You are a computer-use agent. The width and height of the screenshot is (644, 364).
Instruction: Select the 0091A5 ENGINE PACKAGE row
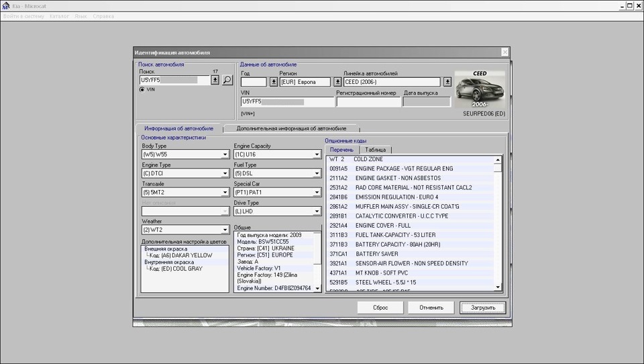pos(411,169)
